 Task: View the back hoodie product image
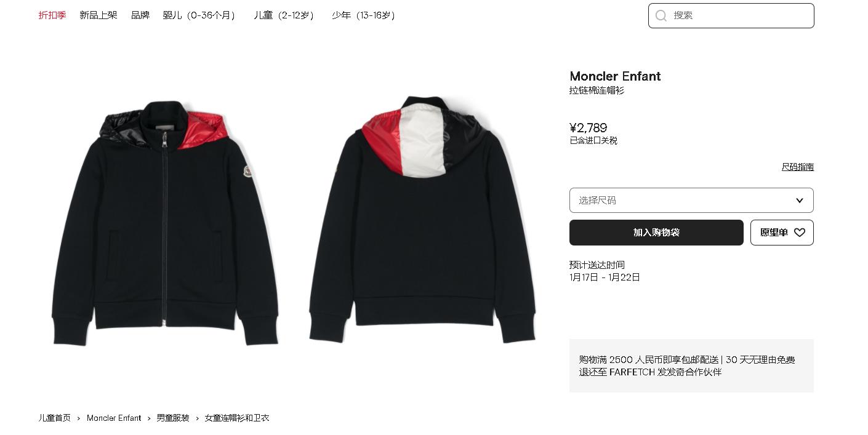click(422, 219)
